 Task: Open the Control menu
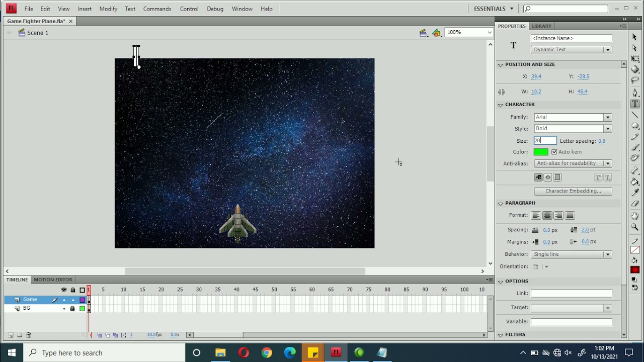[x=189, y=9]
